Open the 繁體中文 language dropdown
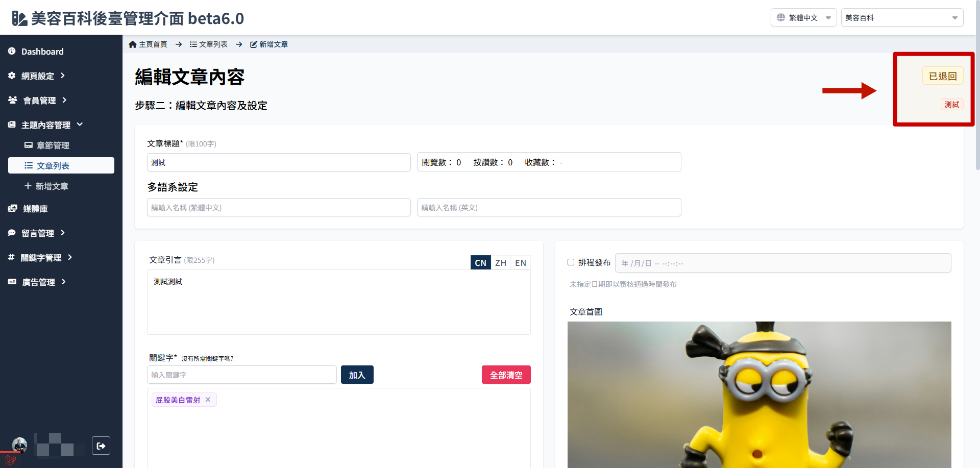The height and width of the screenshot is (468, 980). click(803, 17)
